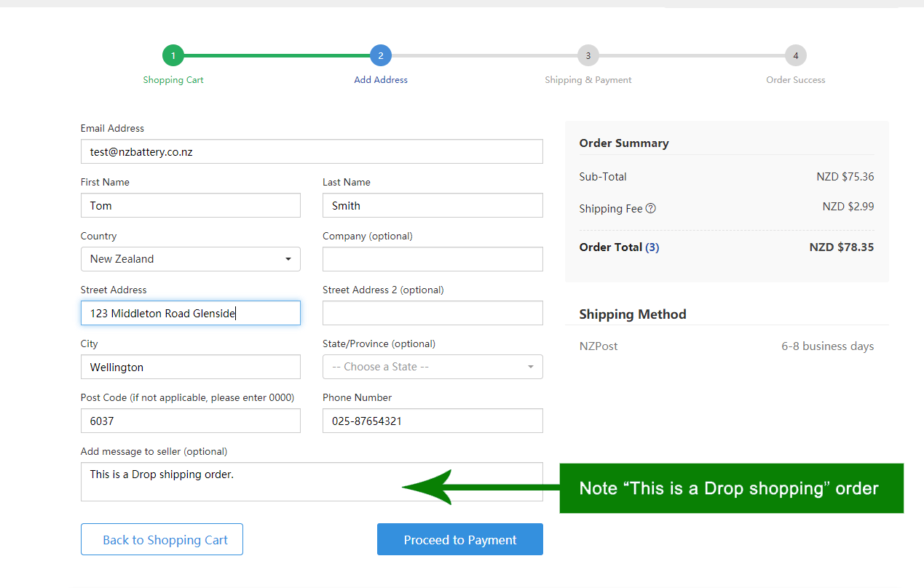Click step 1 Shopping Cart circle
This screenshot has width=924, height=588.
coord(173,55)
